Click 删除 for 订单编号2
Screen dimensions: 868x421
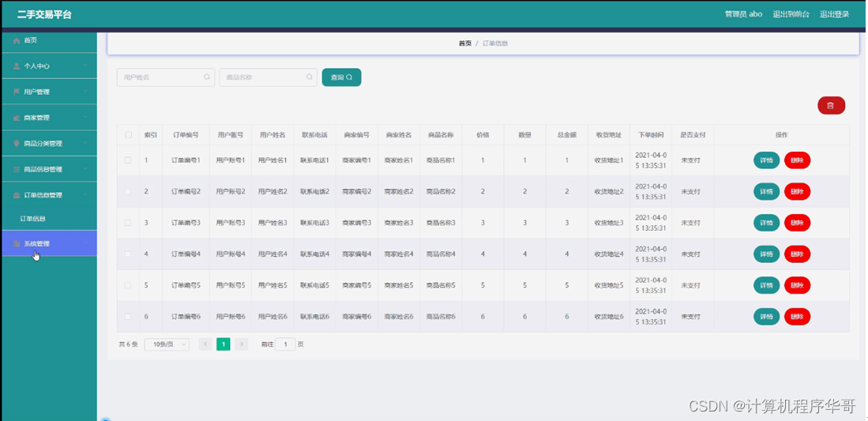pos(797,192)
